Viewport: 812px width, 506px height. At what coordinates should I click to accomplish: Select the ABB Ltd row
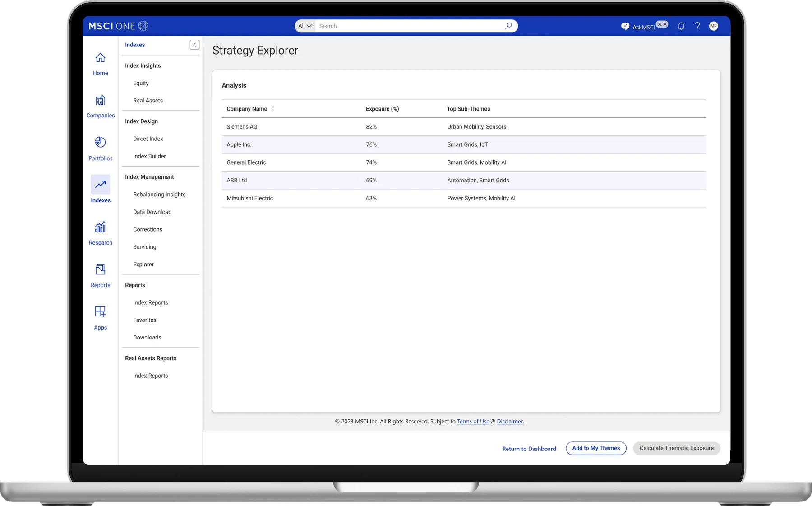tap(464, 180)
